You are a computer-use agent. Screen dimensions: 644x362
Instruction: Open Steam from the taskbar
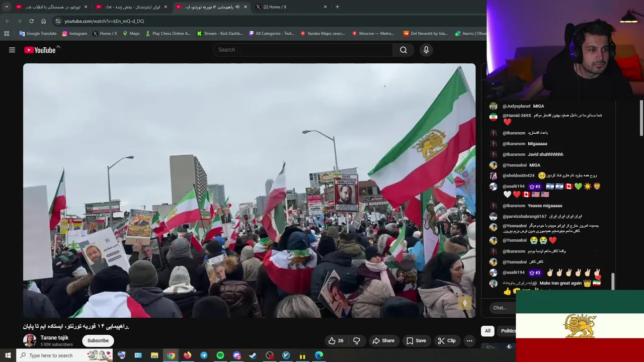pos(253,355)
